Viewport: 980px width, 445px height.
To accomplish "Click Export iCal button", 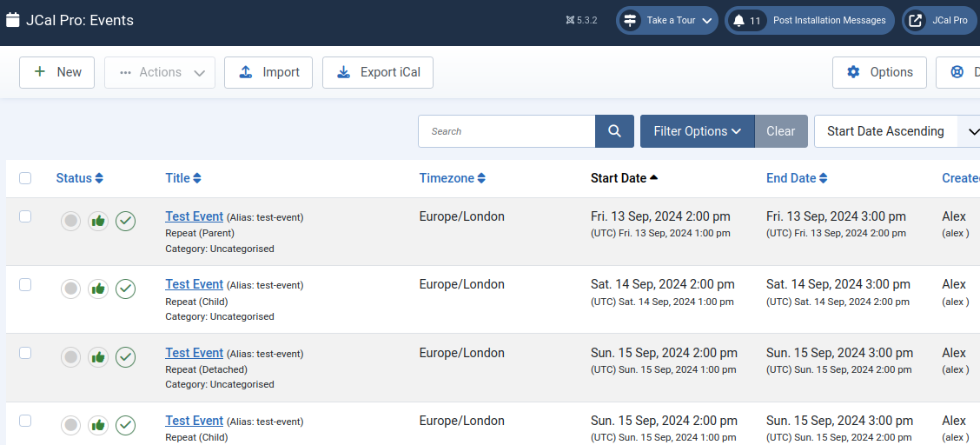I will tap(378, 72).
